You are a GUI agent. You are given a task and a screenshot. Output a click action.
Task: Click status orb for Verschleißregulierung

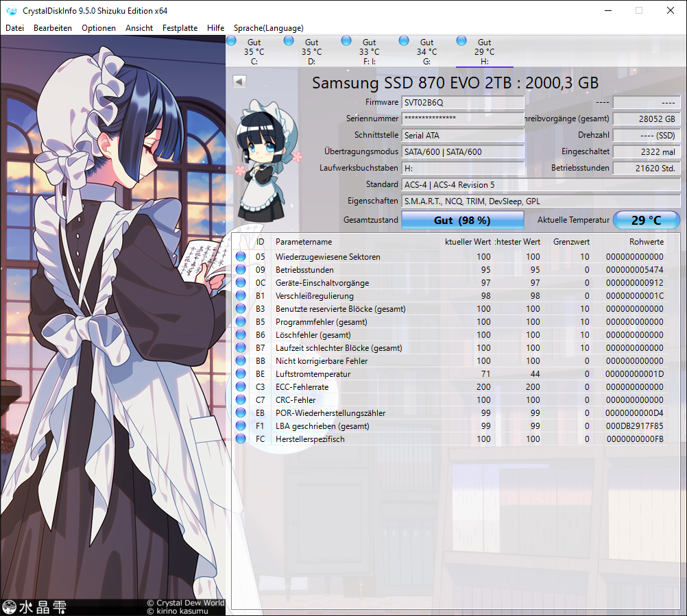coord(241,295)
